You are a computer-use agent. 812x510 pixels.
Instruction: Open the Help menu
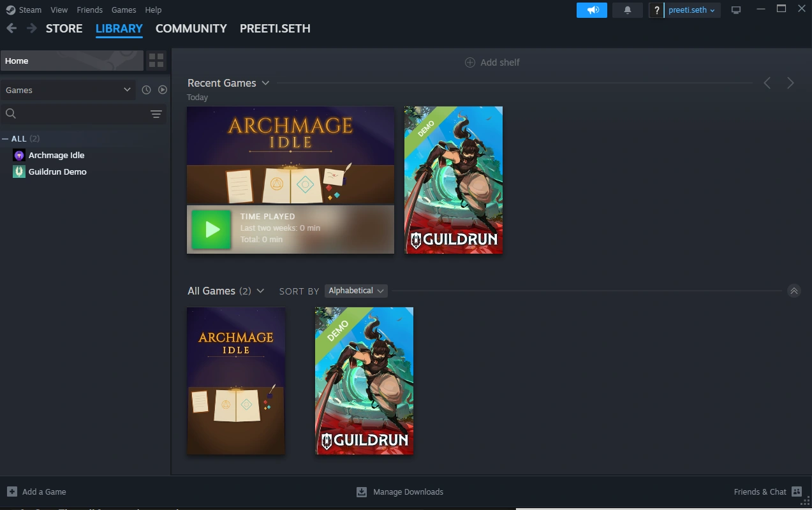click(153, 10)
